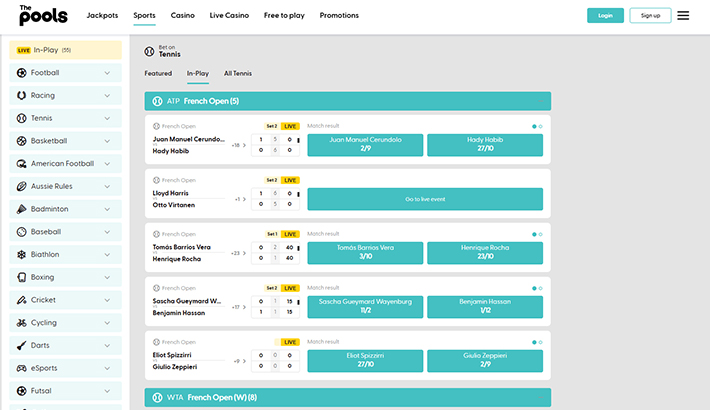Screen dimensions: 710x410
Task: Expand the Football sidebar chevron
Action: click(107, 72)
